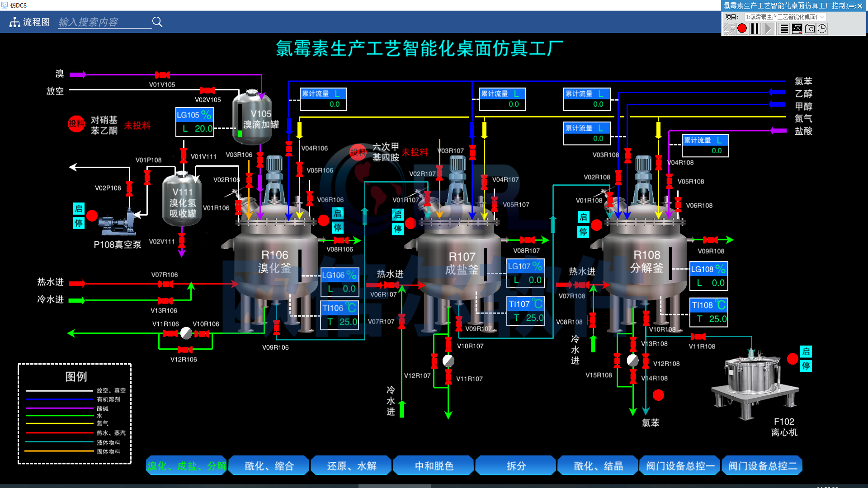Open the clock timing icon
The image size is (868, 488).
click(822, 28)
